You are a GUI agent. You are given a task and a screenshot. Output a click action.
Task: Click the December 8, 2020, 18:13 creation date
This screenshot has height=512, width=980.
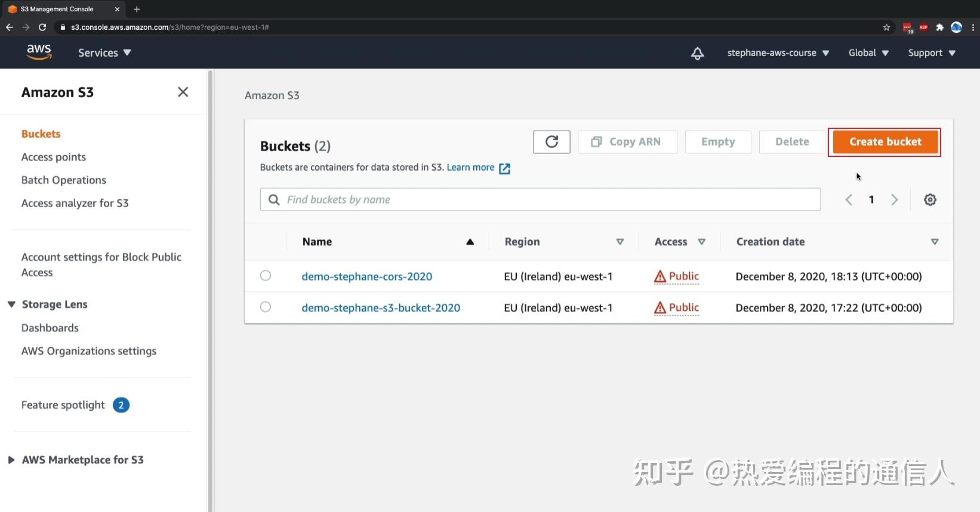(x=829, y=276)
